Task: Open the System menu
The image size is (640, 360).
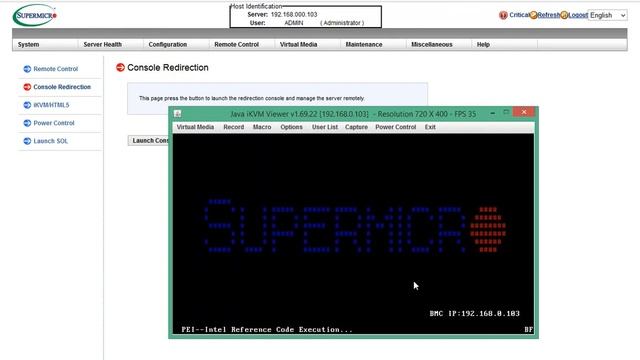Action: 29,44
